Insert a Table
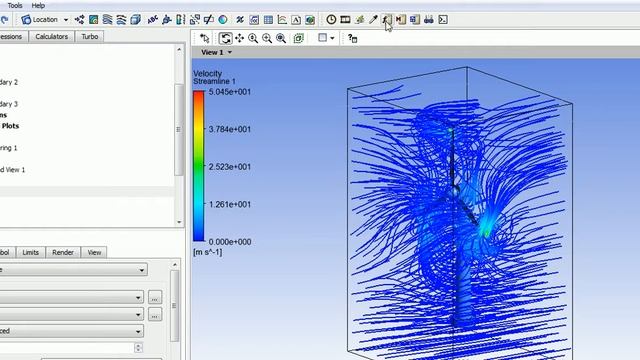This screenshot has height=360, width=640. (268, 20)
